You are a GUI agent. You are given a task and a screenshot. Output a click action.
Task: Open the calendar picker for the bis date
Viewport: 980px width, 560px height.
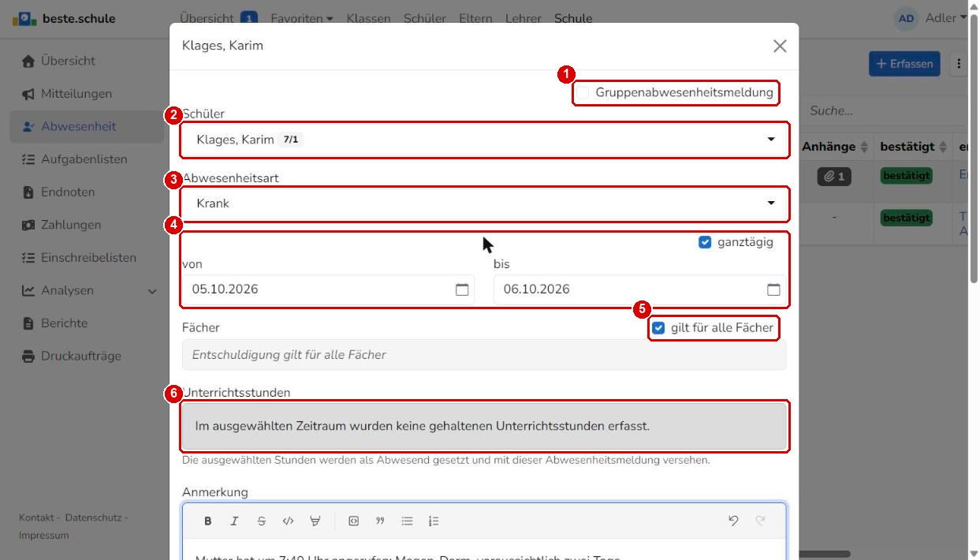click(773, 289)
